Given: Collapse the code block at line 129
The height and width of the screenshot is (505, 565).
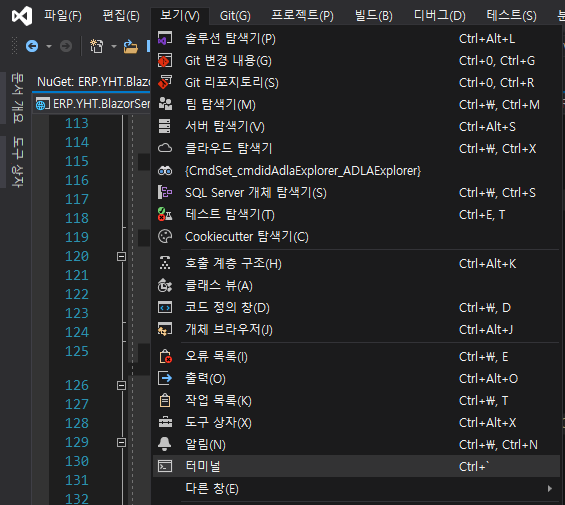Looking at the screenshot, I should [121, 442].
